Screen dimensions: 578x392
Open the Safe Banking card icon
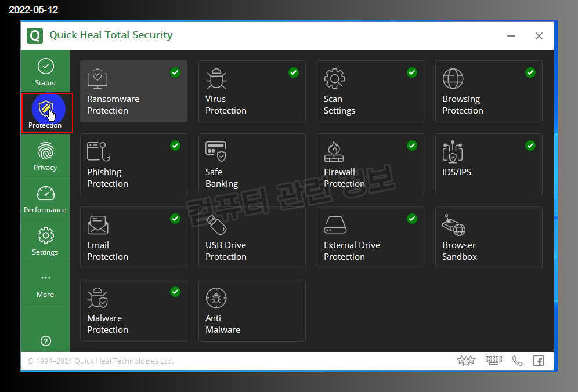pos(216,151)
